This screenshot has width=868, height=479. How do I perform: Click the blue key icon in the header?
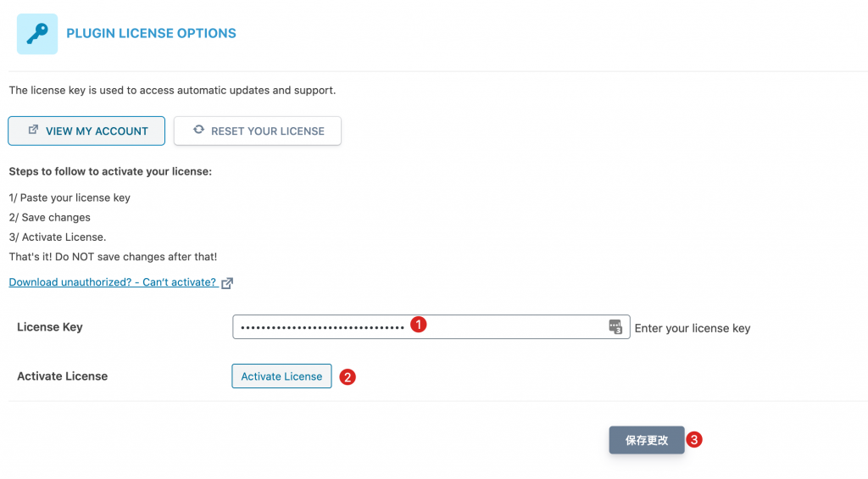pos(37,34)
